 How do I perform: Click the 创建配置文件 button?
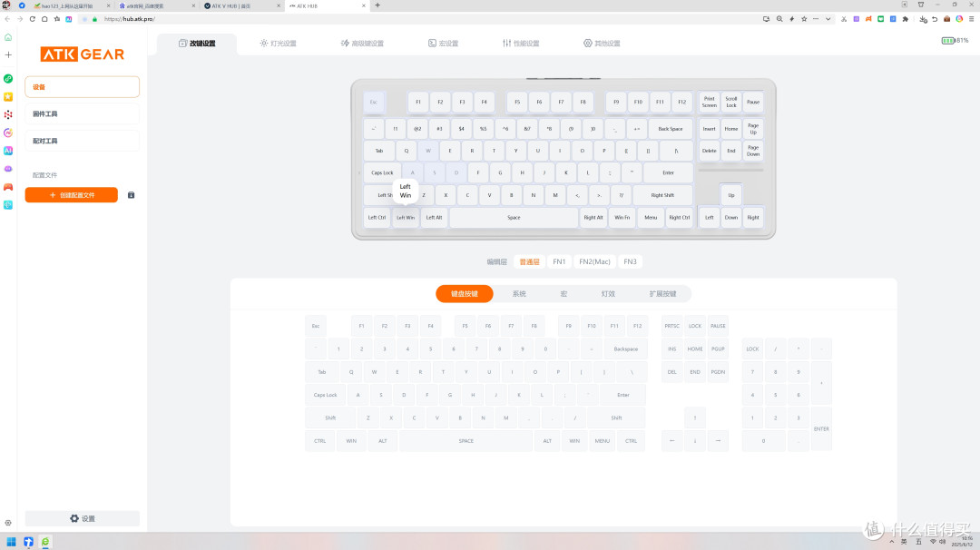coord(72,195)
